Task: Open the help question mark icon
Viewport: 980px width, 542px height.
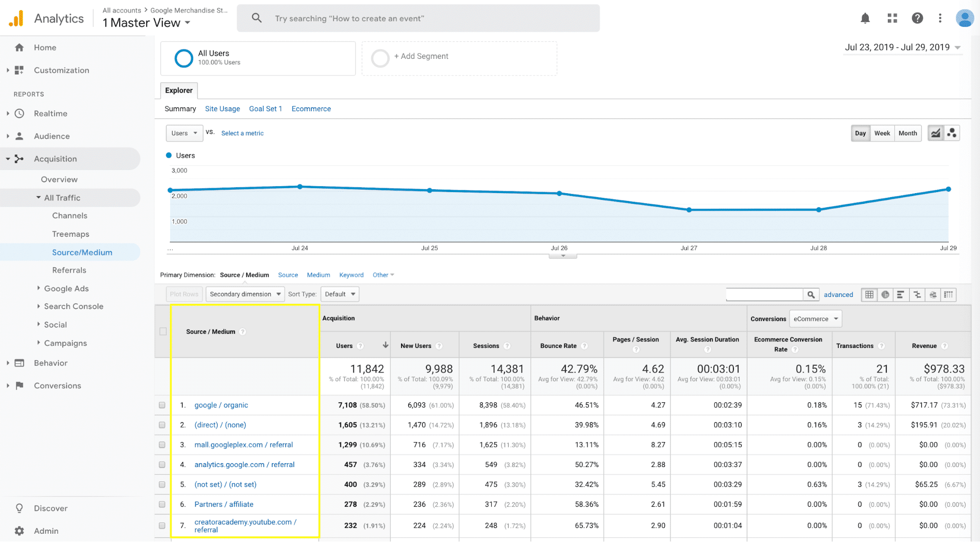Action: pos(917,18)
